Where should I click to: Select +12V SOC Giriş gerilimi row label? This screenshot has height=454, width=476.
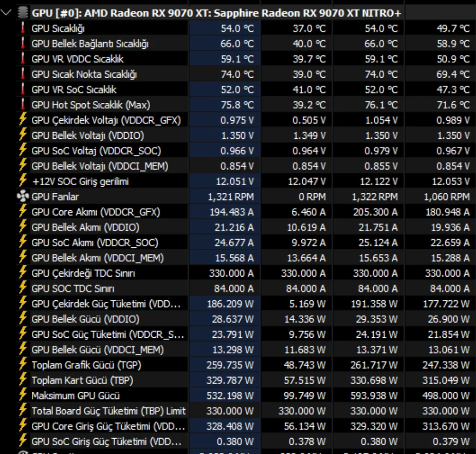(x=80, y=181)
